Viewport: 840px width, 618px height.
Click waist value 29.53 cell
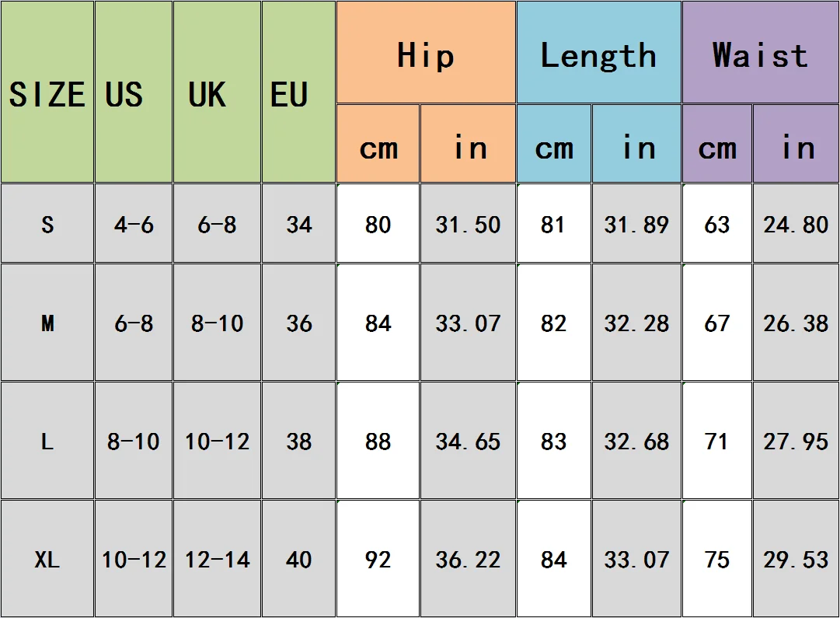tap(796, 558)
